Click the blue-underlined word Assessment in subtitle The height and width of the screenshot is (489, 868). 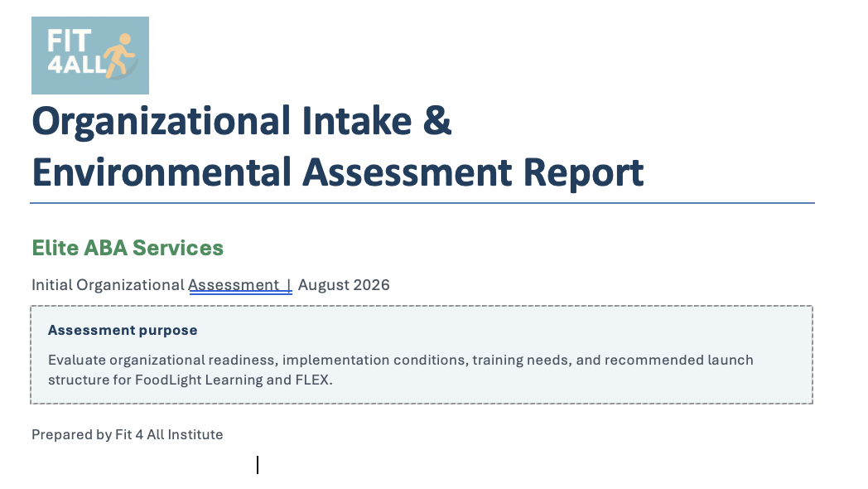click(x=234, y=285)
